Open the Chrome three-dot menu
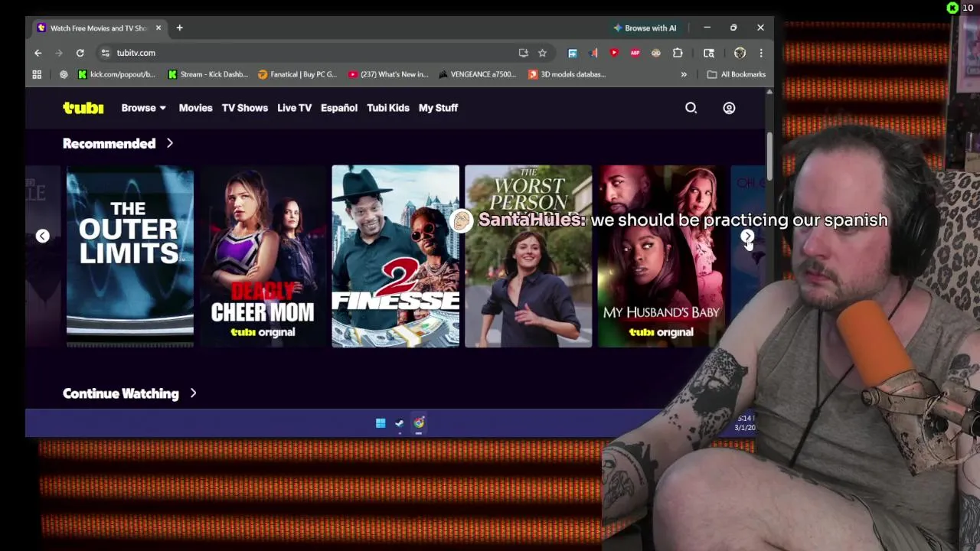The image size is (980, 551). click(760, 53)
